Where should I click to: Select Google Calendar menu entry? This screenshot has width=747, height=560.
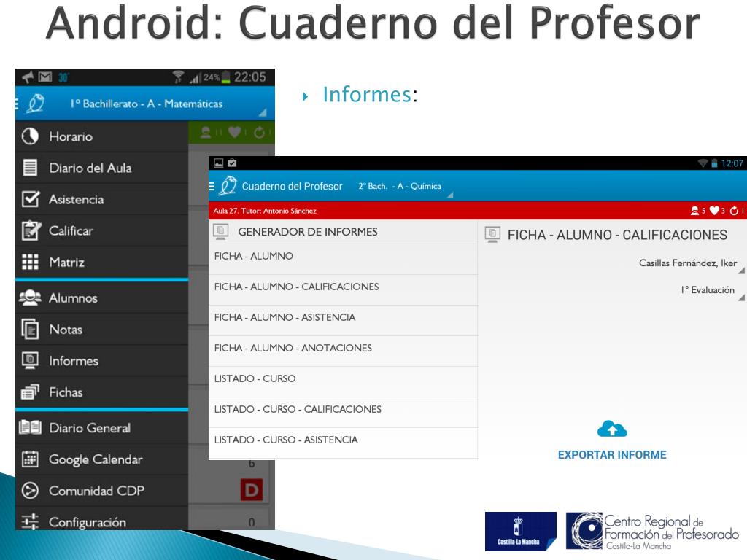(102, 459)
